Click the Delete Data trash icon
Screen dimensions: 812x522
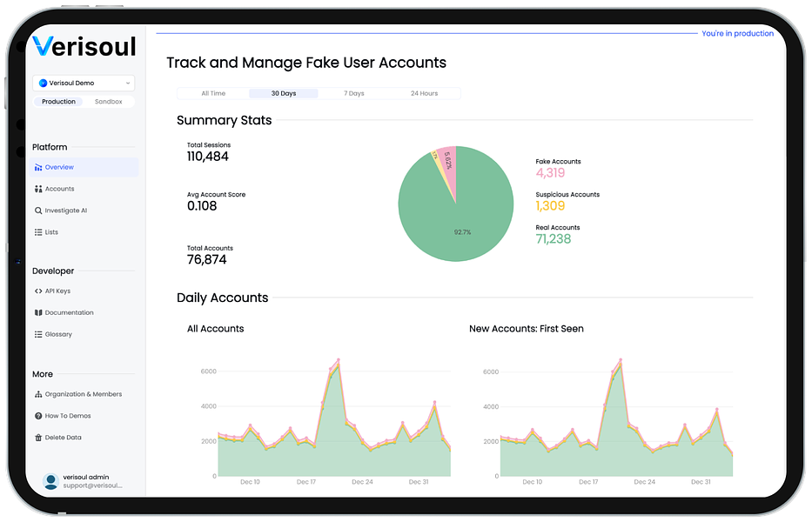click(x=38, y=438)
